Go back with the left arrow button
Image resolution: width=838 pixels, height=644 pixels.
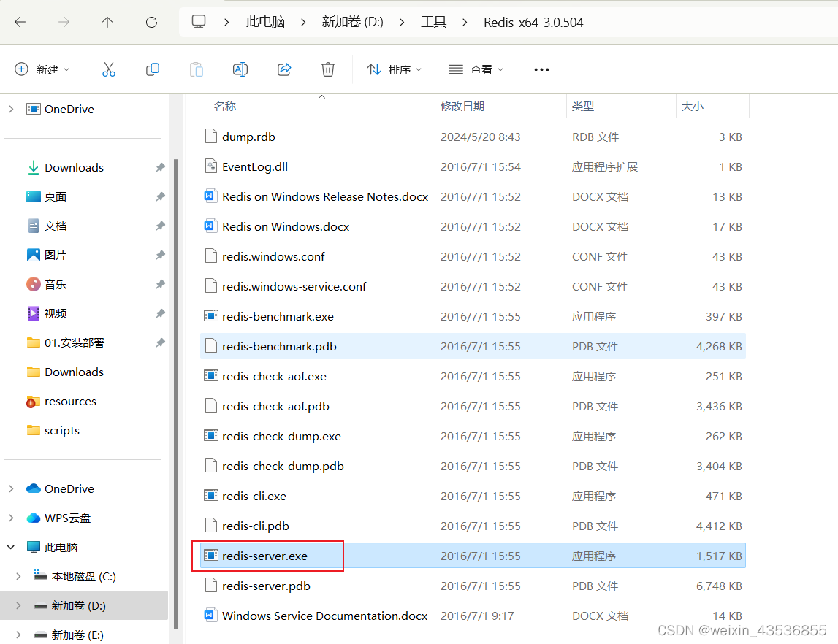pyautogui.click(x=20, y=22)
